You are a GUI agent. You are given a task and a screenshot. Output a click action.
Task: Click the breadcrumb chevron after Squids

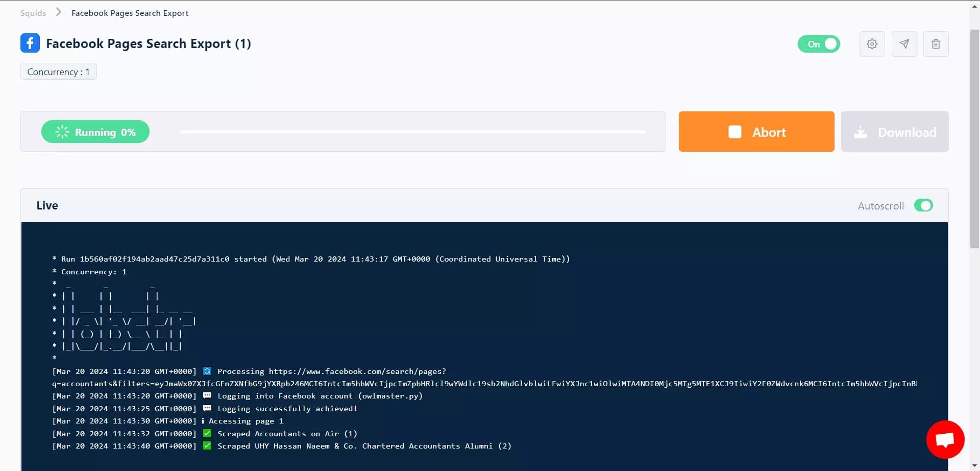pyautogui.click(x=59, y=12)
